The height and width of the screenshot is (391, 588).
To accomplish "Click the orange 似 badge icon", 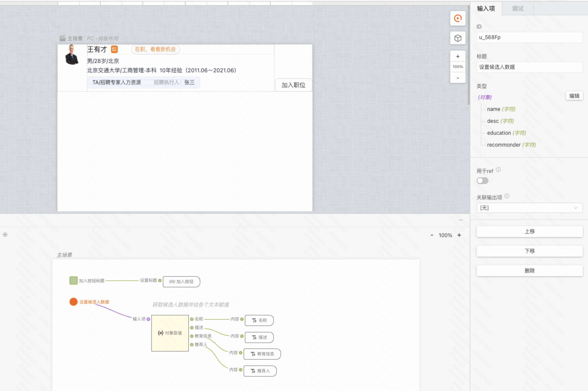I will tap(114, 49).
